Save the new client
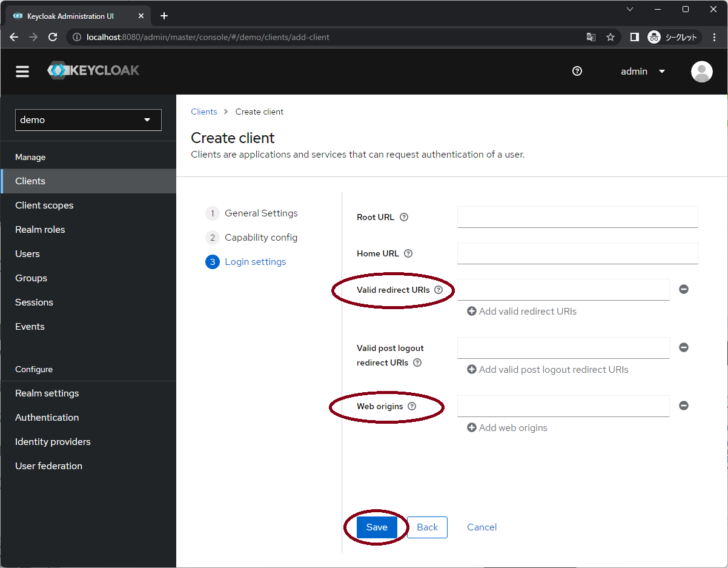This screenshot has height=568, width=728. (377, 527)
